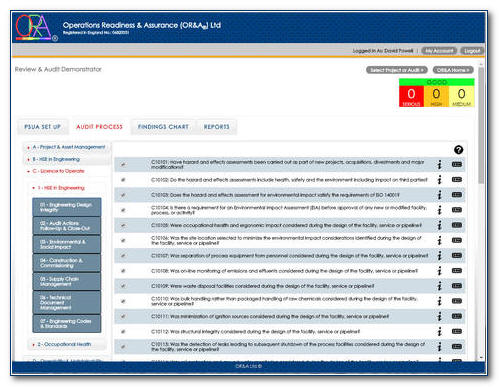The width and height of the screenshot is (499, 387).
Task: Open the dark ticket icon on row C10102
Action: (457, 179)
